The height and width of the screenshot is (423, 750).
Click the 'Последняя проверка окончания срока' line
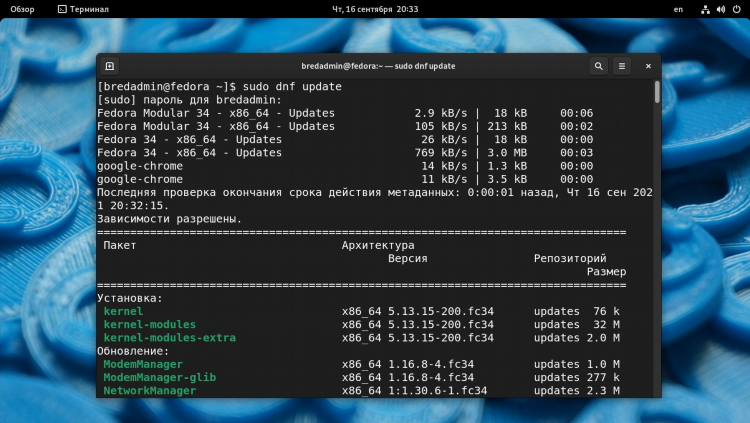coord(375,193)
